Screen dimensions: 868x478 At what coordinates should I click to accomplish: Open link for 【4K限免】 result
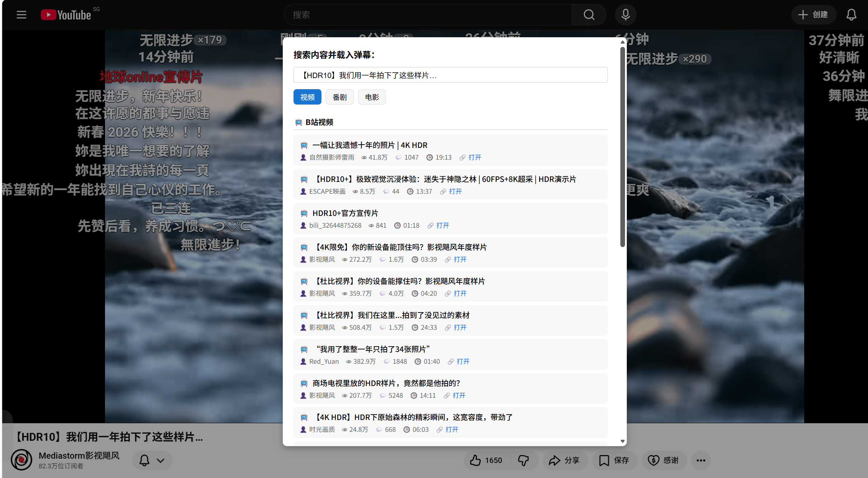[460, 260]
